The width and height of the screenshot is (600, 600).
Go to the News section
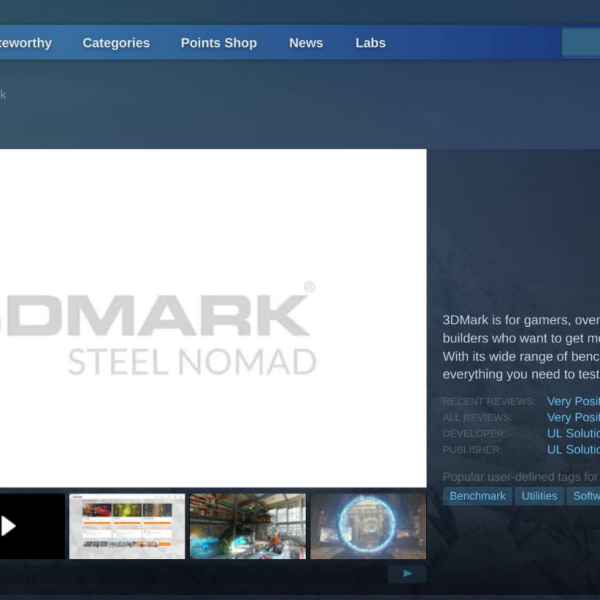coord(306,43)
